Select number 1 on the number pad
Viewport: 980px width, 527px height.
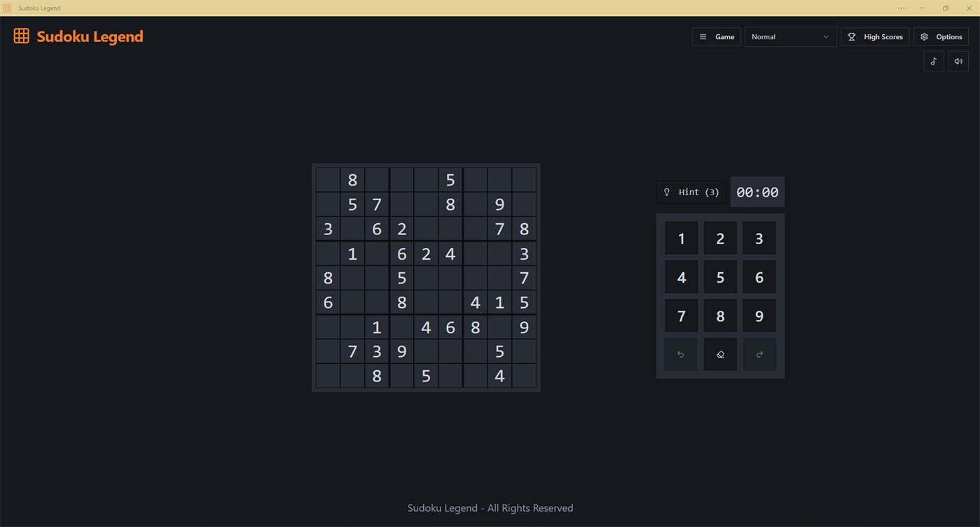point(680,238)
